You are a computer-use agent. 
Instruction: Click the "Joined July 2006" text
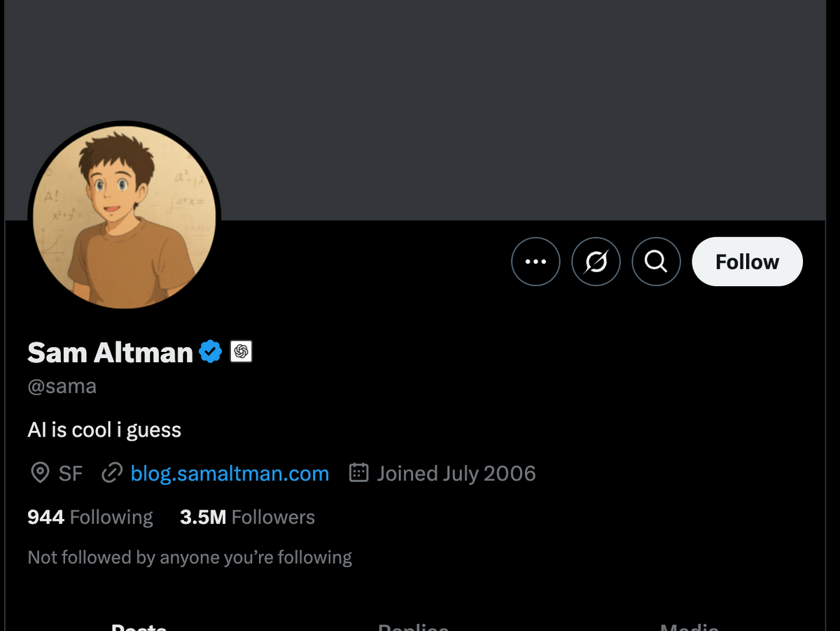(x=456, y=474)
